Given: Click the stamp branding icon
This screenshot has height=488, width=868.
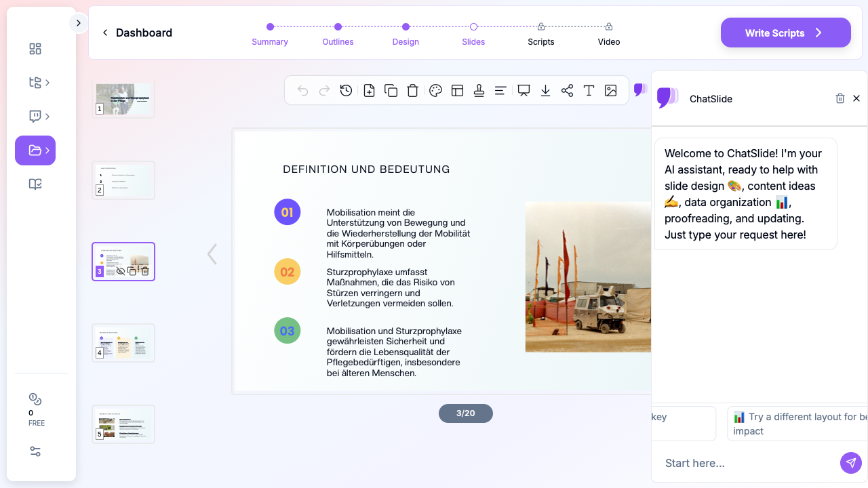Looking at the screenshot, I should click(479, 91).
